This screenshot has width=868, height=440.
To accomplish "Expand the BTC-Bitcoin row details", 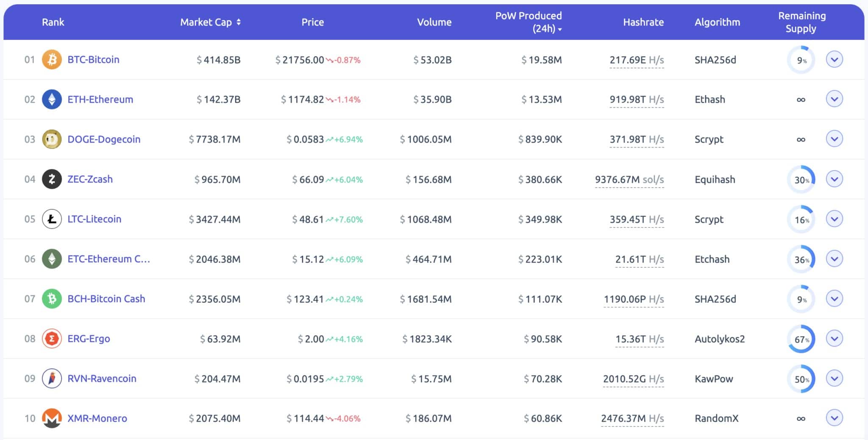I will click(834, 59).
